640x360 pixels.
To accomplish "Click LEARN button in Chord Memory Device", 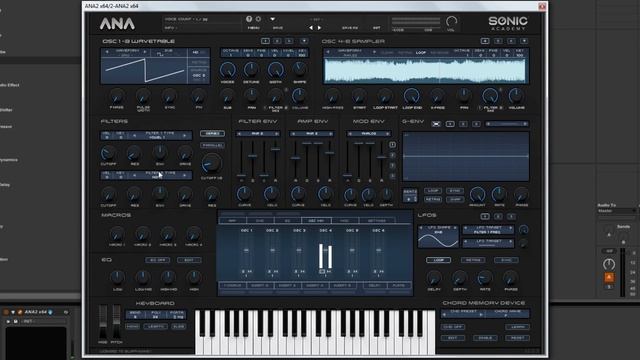I will pos(517,327).
